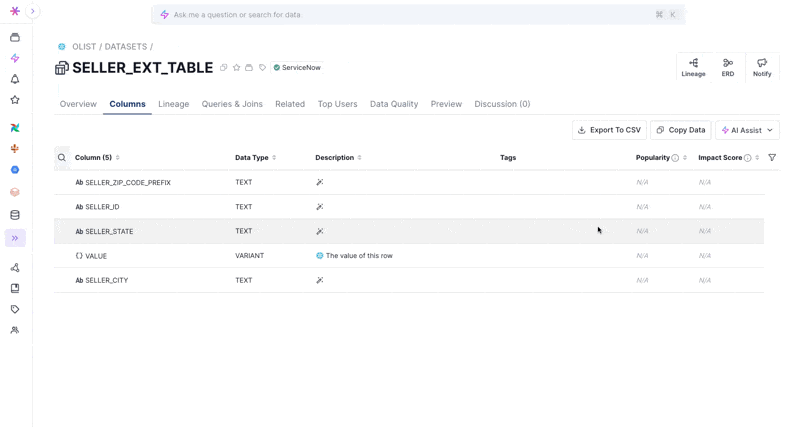This screenshot has height=427, width=800.
Task: Open the AI Assist dropdown
Action: pyautogui.click(x=747, y=130)
